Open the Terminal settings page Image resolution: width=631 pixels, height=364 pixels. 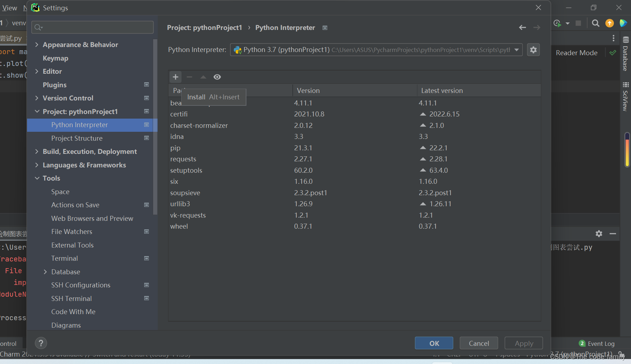pos(64,258)
